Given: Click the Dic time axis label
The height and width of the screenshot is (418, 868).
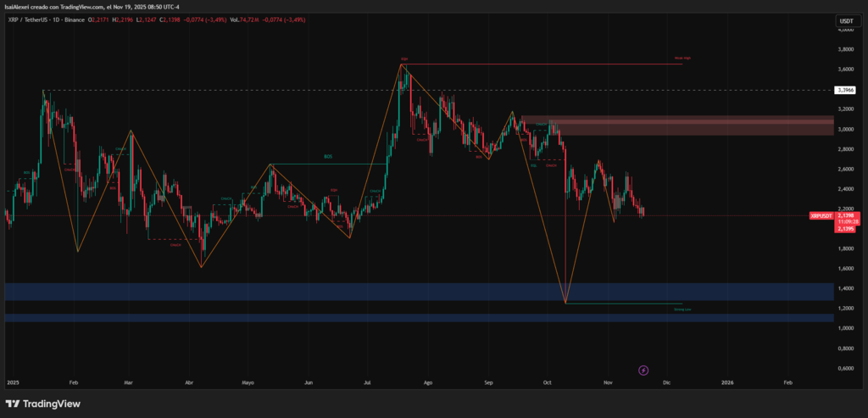Looking at the screenshot, I should coord(666,382).
